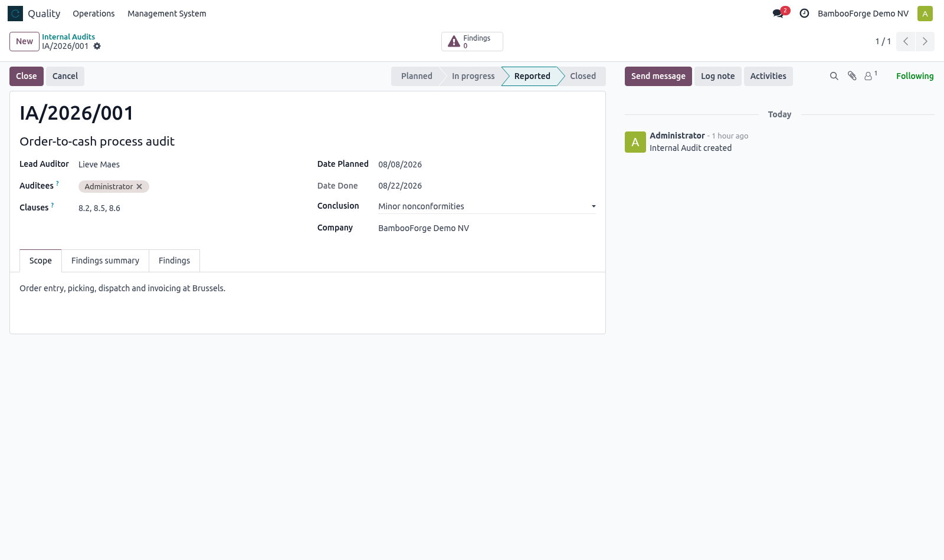Click the Reported status stage

click(x=532, y=76)
